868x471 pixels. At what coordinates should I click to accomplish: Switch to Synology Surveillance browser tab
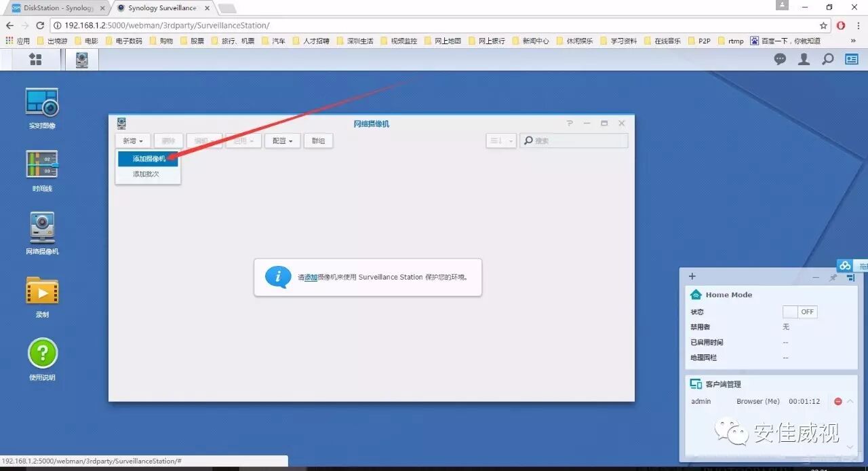click(161, 8)
